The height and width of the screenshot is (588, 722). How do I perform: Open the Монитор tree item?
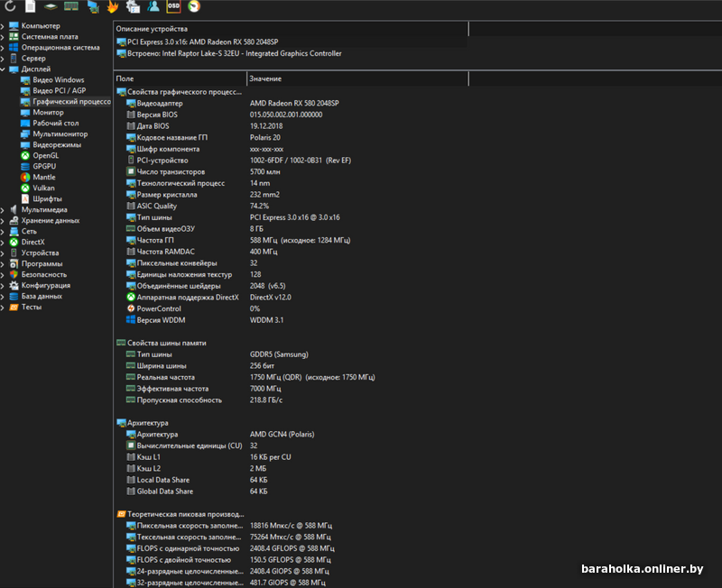pos(48,112)
